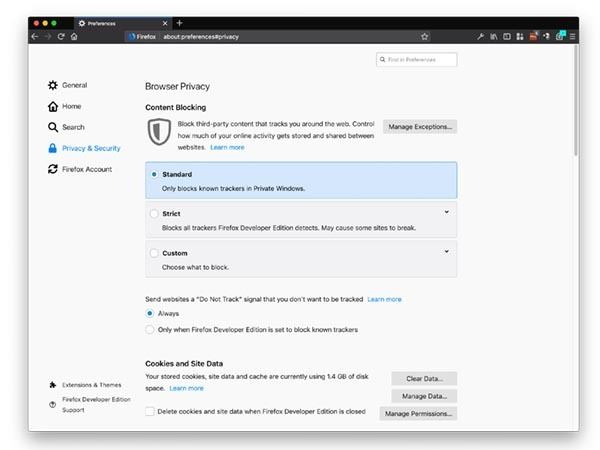Click the Extensions & Themes puzzle icon
Screen dimensions: 600x450
53,385
